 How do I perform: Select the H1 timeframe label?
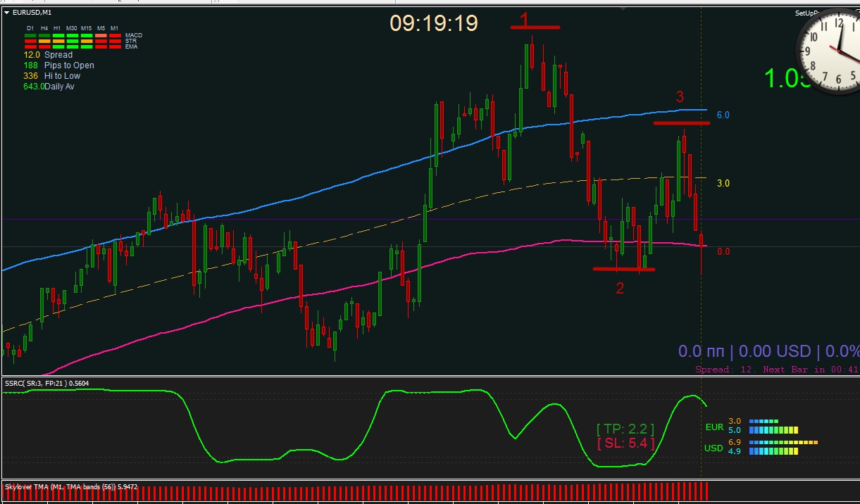[57, 28]
